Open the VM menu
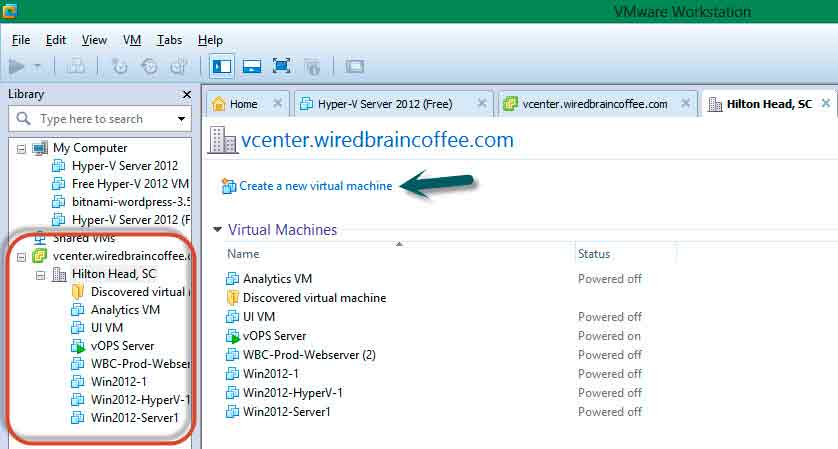The width and height of the screenshot is (838, 449). pyautogui.click(x=132, y=40)
